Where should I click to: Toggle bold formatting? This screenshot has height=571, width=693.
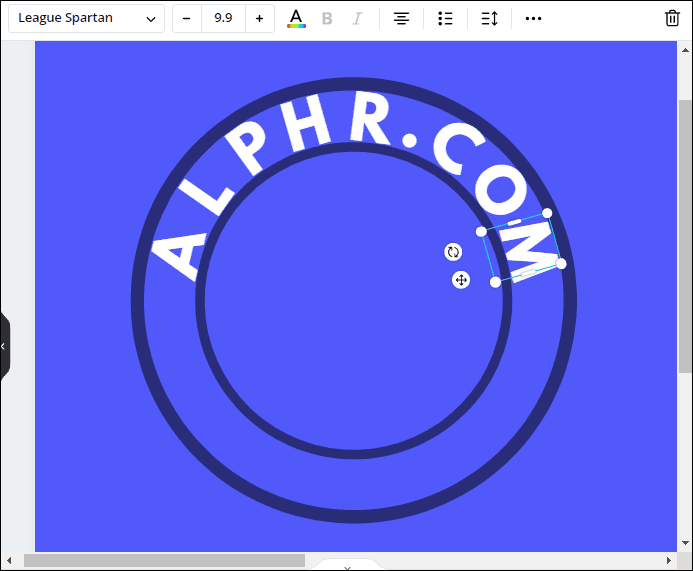(x=327, y=18)
